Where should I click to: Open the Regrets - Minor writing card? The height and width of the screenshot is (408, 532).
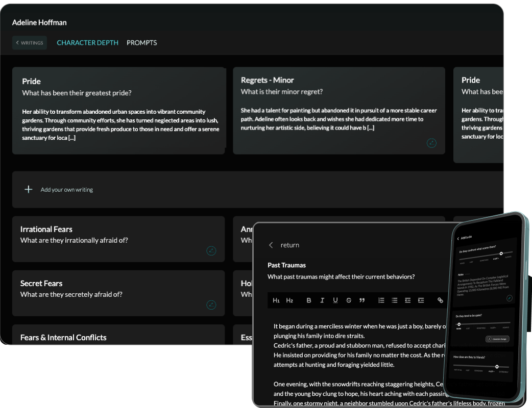(x=339, y=111)
